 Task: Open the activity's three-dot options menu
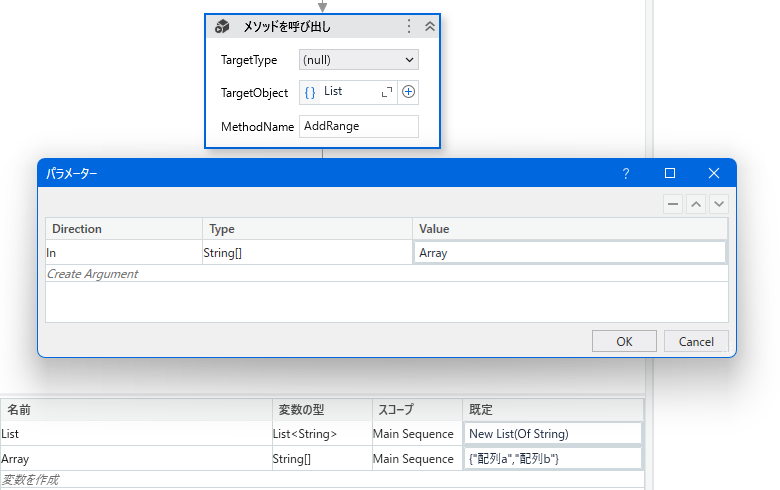point(408,27)
